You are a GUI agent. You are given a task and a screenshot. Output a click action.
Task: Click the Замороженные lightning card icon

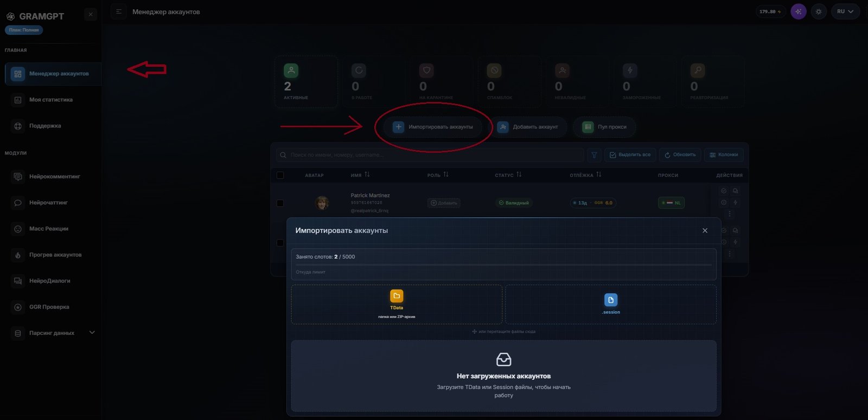click(630, 70)
